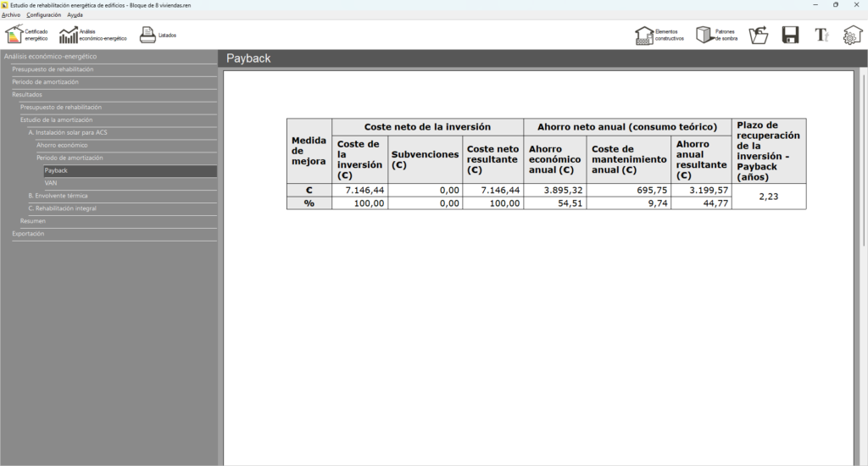The height and width of the screenshot is (466, 868).
Task: Click header Ahorro neto anual (consumo teórico)
Action: click(627, 127)
